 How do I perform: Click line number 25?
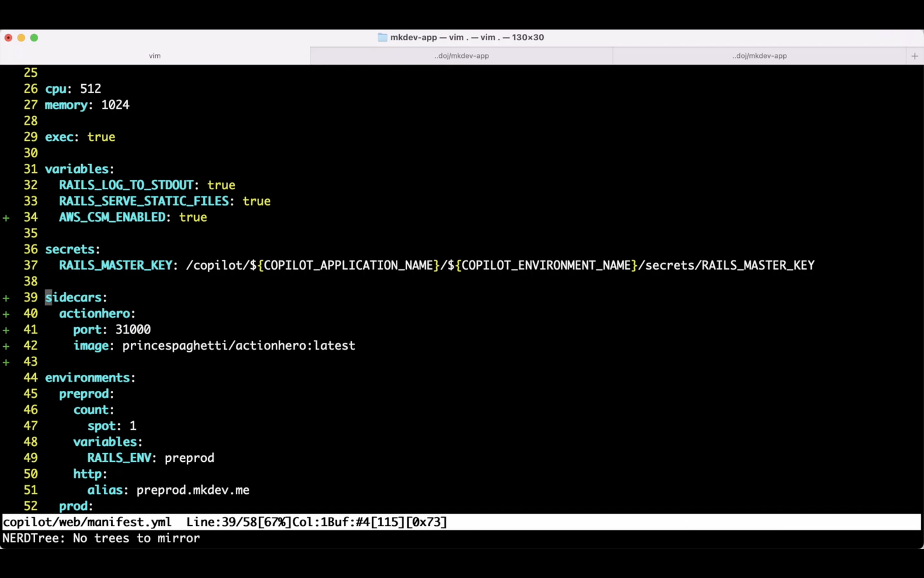[31, 73]
